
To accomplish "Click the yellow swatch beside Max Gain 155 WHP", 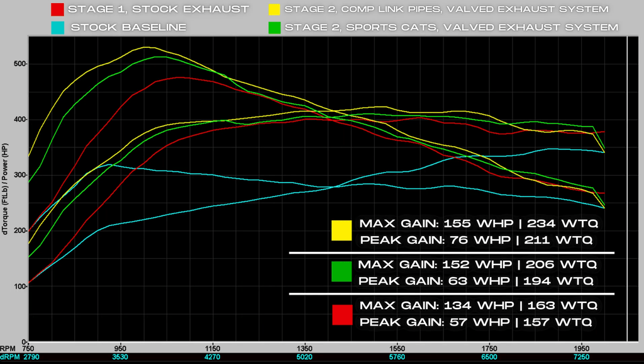I will [341, 230].
